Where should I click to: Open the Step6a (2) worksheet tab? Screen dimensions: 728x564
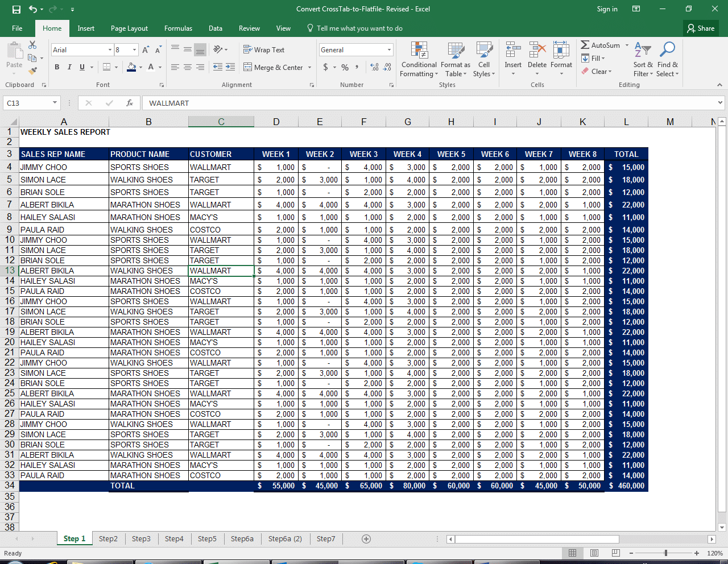285,538
